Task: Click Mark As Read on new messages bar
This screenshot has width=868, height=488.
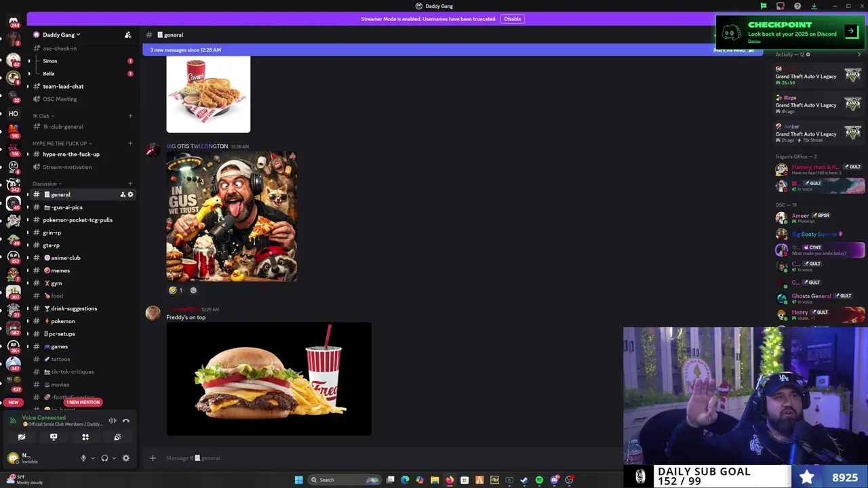Action: (734, 50)
